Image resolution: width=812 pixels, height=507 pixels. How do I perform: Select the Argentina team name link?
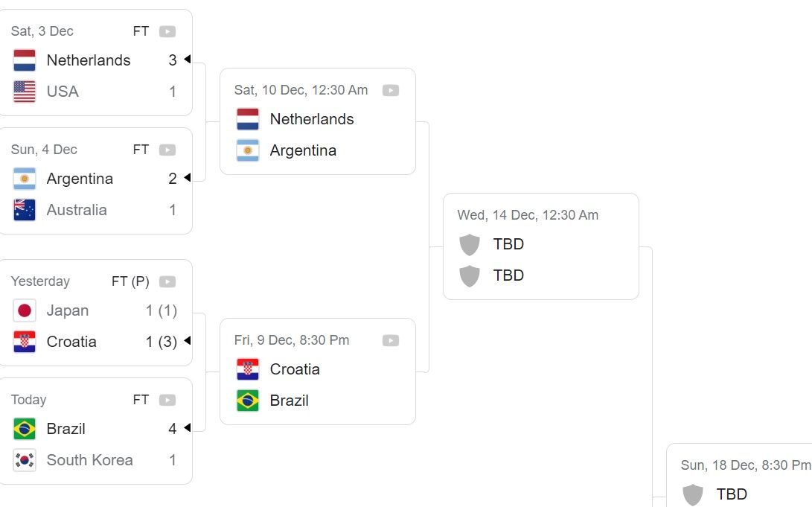tap(80, 179)
